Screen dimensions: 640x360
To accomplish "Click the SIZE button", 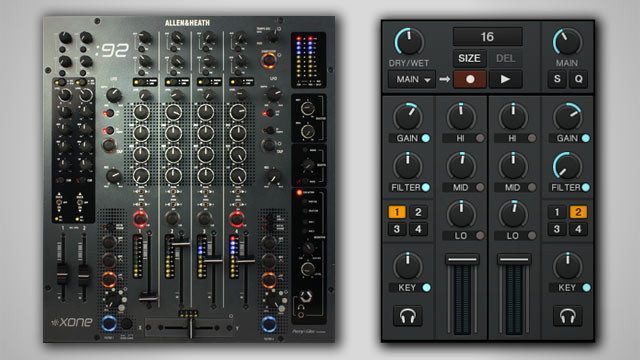I will [x=469, y=58].
